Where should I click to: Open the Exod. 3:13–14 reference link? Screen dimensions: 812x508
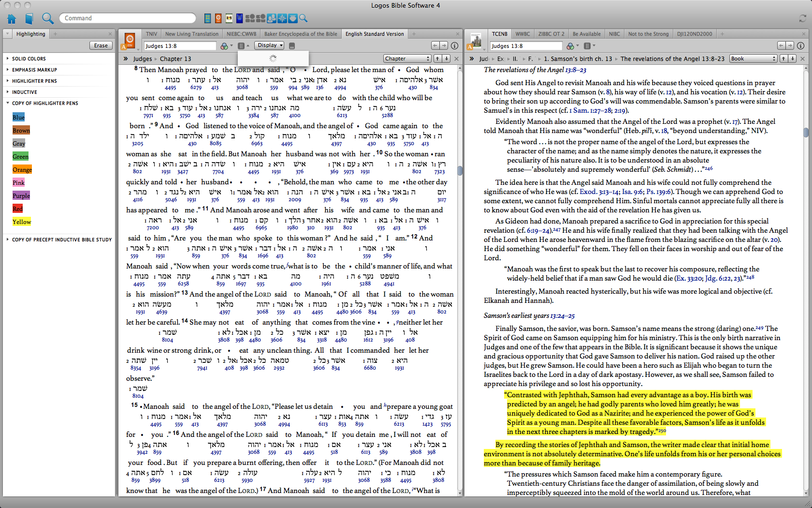click(x=599, y=192)
